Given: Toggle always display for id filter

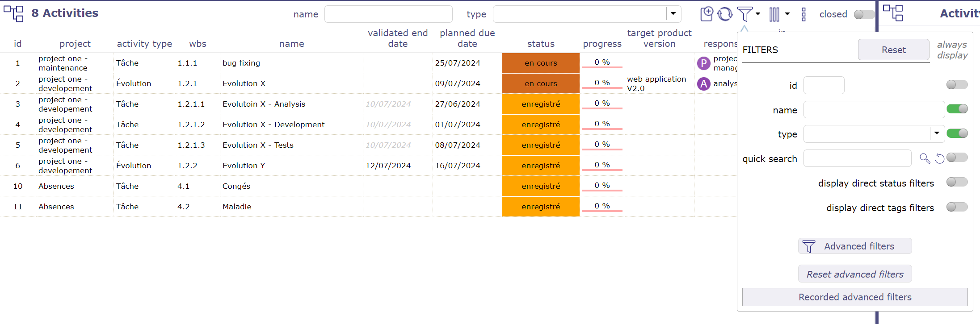Looking at the screenshot, I should click(957, 85).
